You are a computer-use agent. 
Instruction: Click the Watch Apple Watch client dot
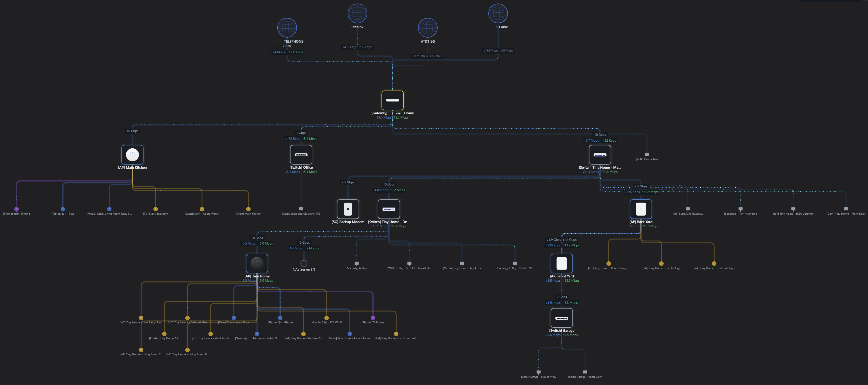tap(202, 209)
